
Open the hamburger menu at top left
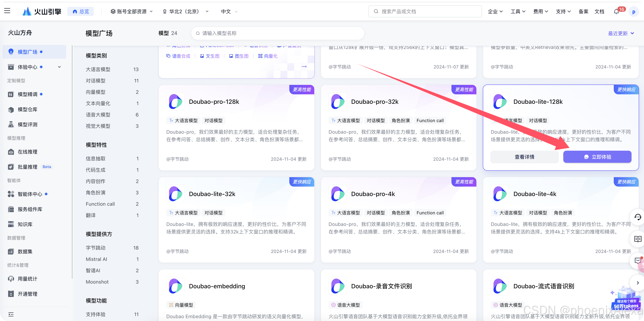7,11
